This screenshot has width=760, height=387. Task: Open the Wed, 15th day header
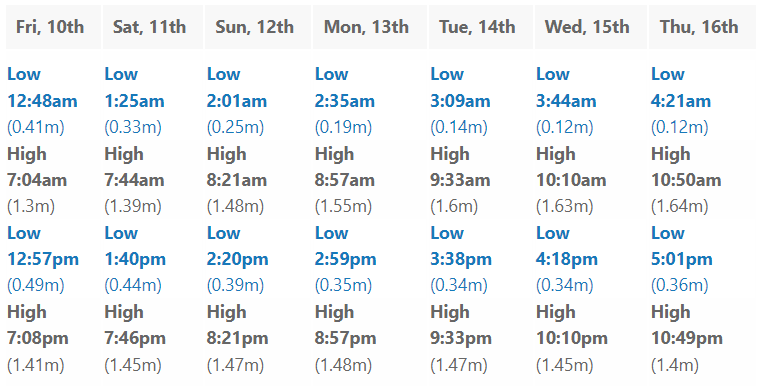click(x=590, y=27)
